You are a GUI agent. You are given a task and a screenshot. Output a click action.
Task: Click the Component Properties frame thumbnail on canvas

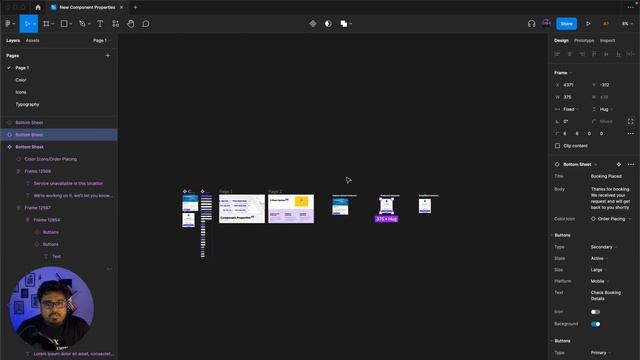point(242,209)
